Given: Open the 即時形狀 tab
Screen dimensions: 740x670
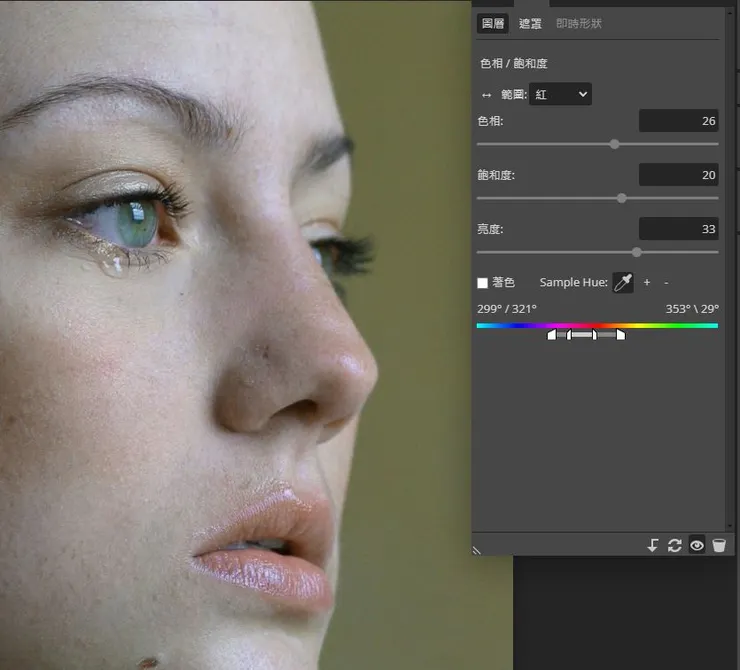Looking at the screenshot, I should click(x=579, y=24).
